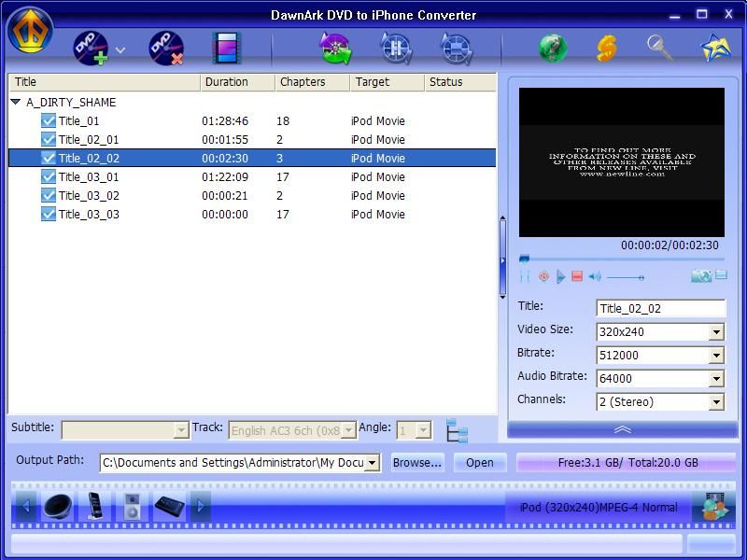This screenshot has height=560, width=747.
Task: Collapse the settings panel with double chevron
Action: pos(622,429)
